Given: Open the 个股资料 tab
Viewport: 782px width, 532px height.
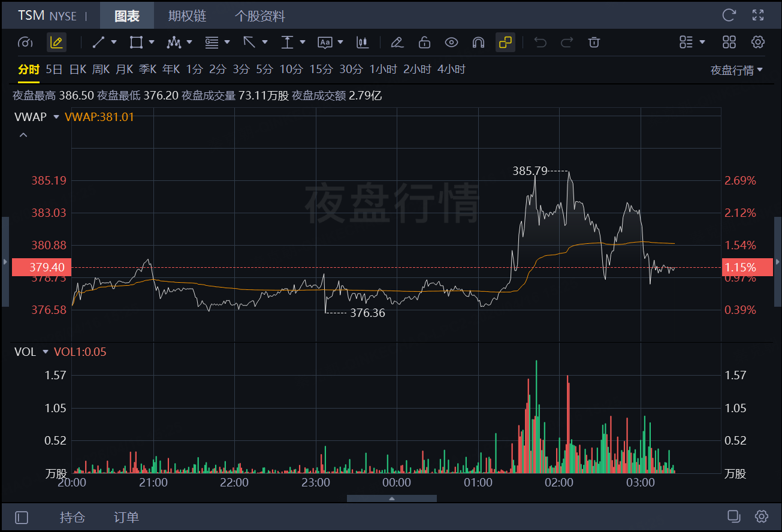Looking at the screenshot, I should point(260,16).
